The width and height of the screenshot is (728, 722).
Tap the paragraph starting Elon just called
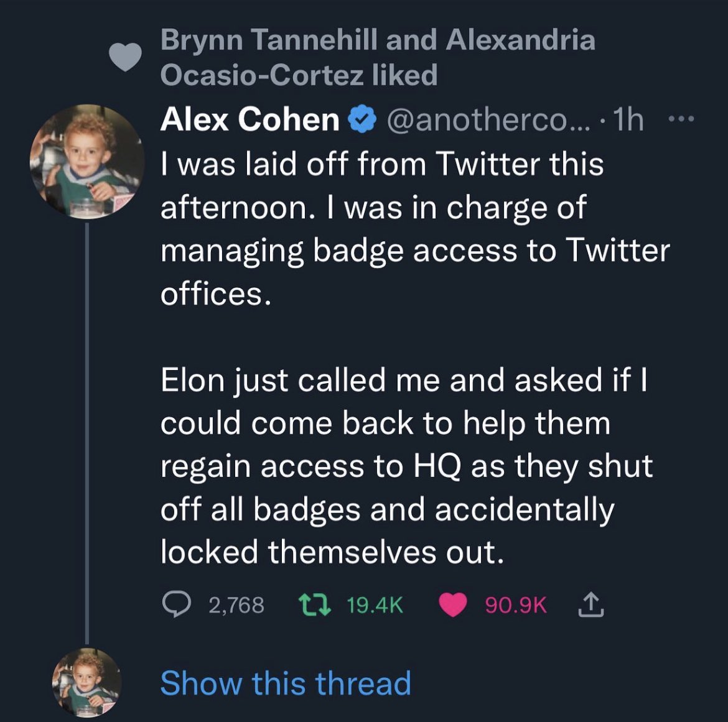tap(406, 465)
